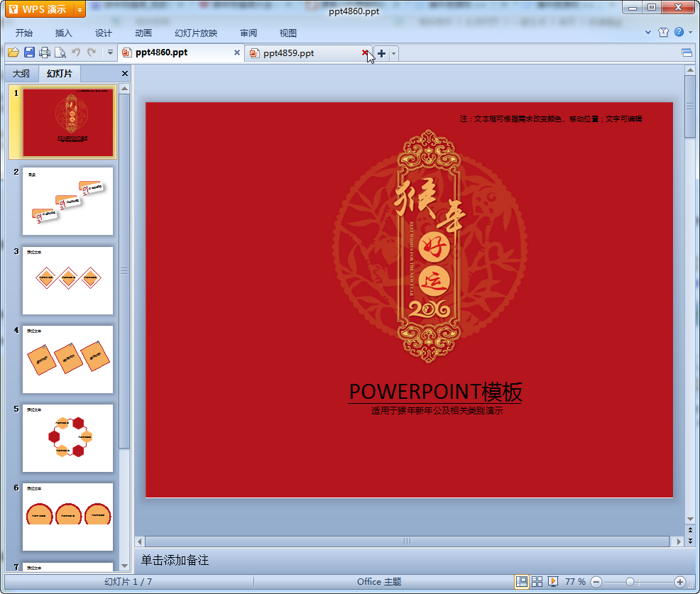
Task: Switch to the 大纲 tab
Action: (x=21, y=74)
